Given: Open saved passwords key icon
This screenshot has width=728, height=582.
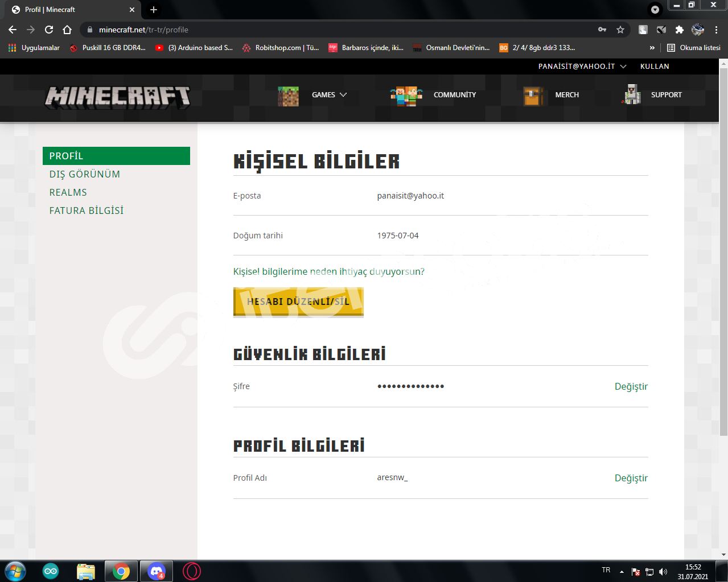Looking at the screenshot, I should pos(602,30).
